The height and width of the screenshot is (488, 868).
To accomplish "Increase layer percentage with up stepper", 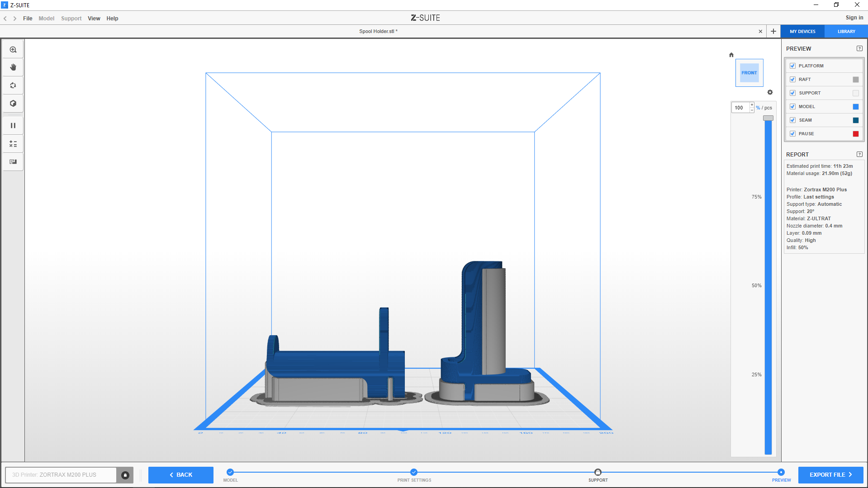I will 752,105.
